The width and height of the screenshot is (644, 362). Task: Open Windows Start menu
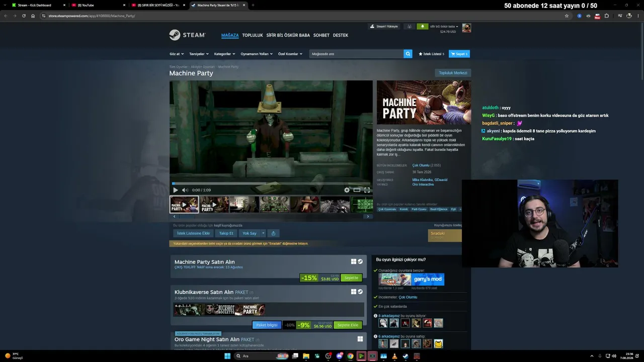pyautogui.click(x=227, y=356)
